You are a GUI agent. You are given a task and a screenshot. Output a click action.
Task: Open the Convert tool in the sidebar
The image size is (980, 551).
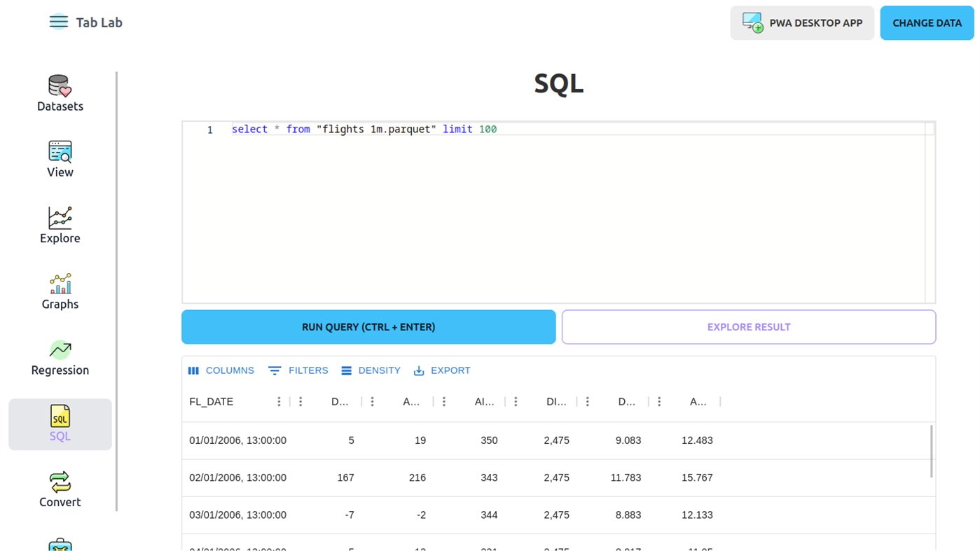[60, 490]
